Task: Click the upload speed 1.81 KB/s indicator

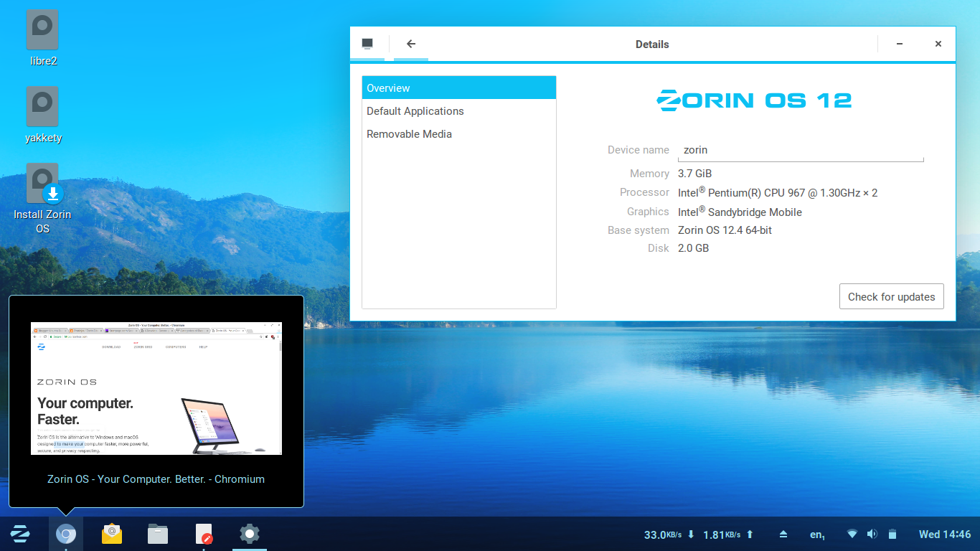Action: [728, 534]
